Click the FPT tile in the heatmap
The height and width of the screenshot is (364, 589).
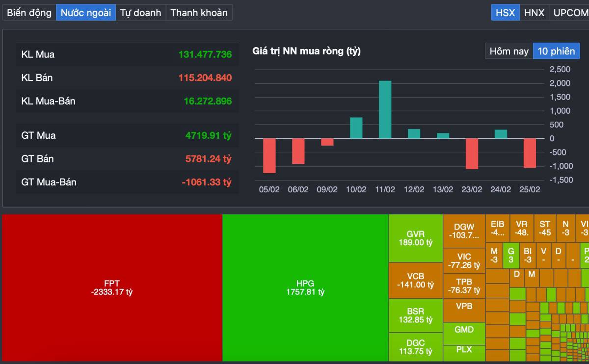(110, 287)
